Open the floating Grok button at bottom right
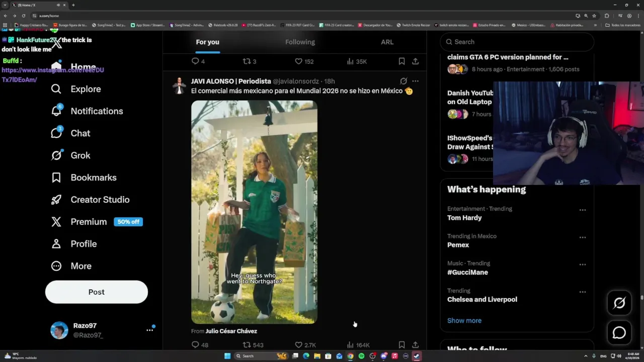The width and height of the screenshot is (644, 362). tap(619, 303)
